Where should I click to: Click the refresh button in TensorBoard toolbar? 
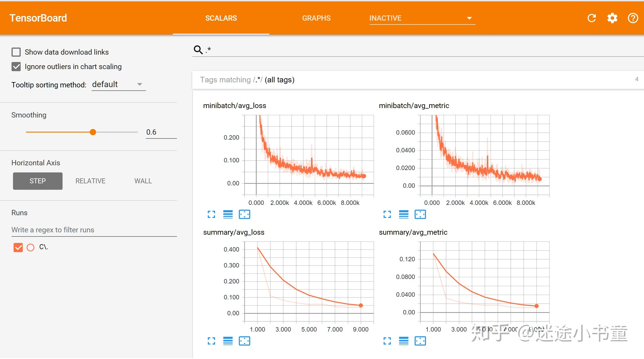click(591, 18)
